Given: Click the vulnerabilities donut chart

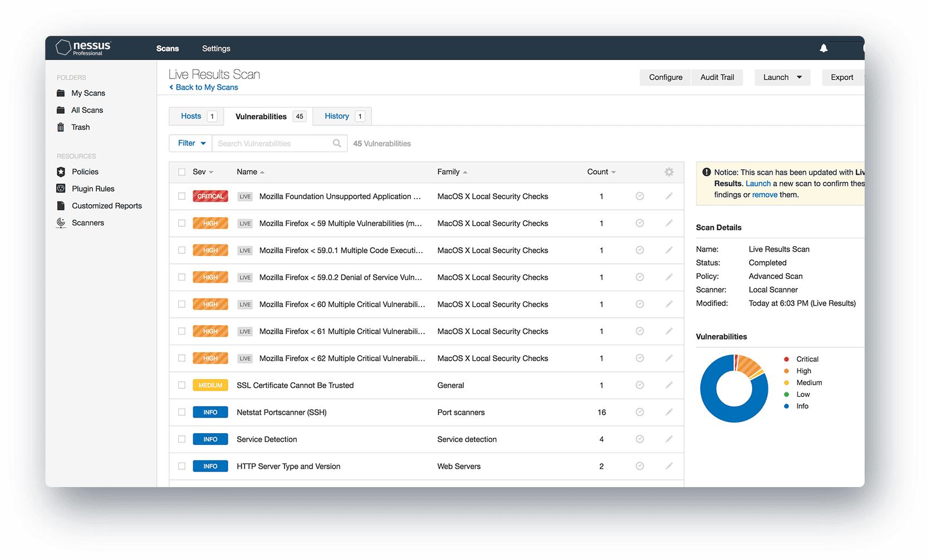Looking at the screenshot, I should click(x=734, y=389).
